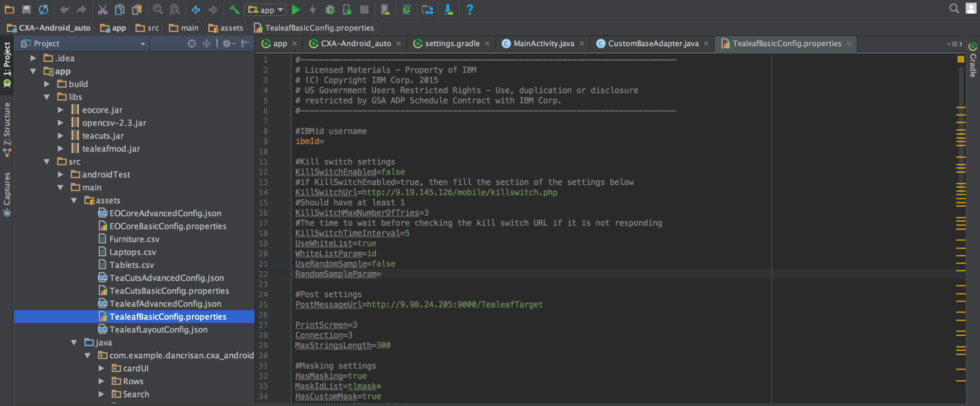Open the KillSwitchUrl http link
980x406 pixels.
point(459,192)
